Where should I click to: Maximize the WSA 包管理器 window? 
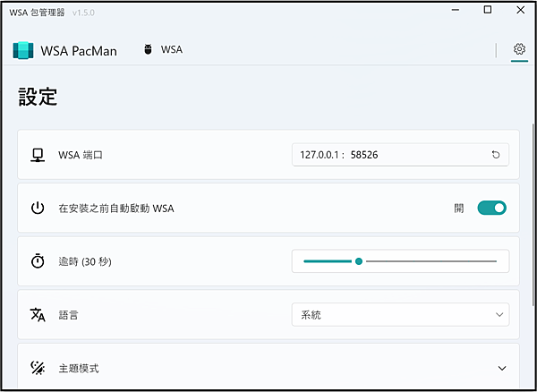pyautogui.click(x=488, y=10)
